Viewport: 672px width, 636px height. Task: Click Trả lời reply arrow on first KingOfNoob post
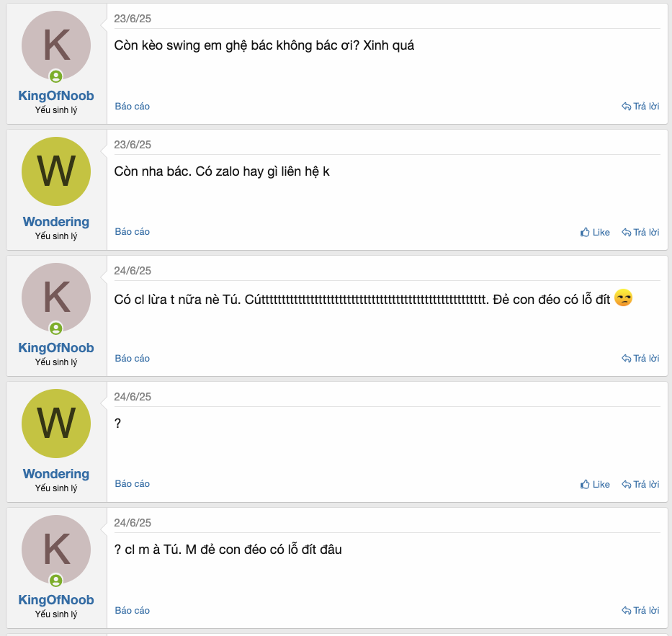coord(640,107)
